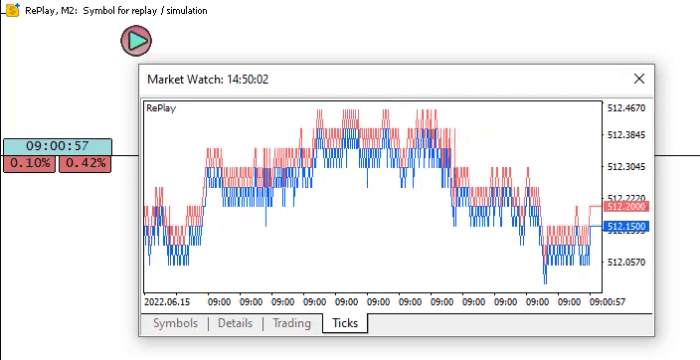The width and height of the screenshot is (700, 360).
Task: Click the green play button
Action: point(136,41)
